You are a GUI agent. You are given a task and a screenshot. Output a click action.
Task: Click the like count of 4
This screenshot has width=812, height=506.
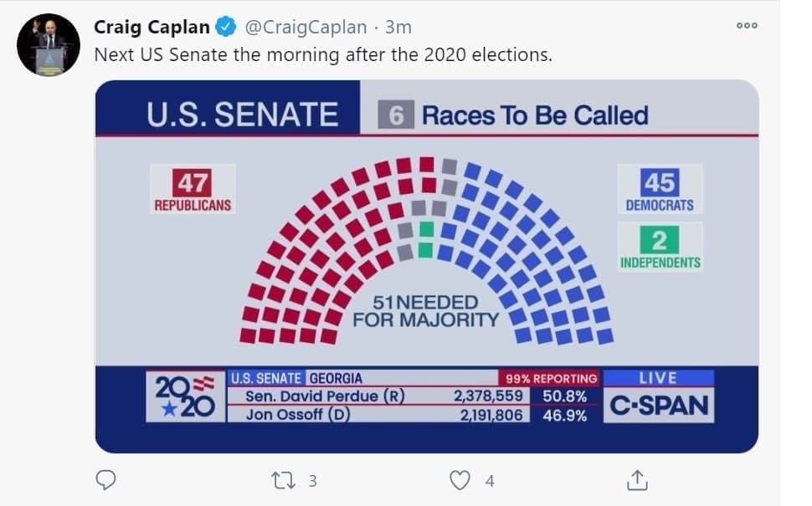point(489,481)
